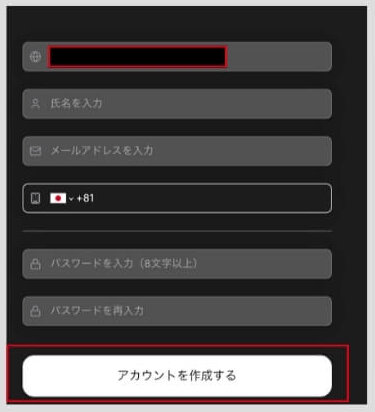This screenshot has width=375, height=412.
Task: Click the person icon beside 氏名を入力
Action: [35, 103]
